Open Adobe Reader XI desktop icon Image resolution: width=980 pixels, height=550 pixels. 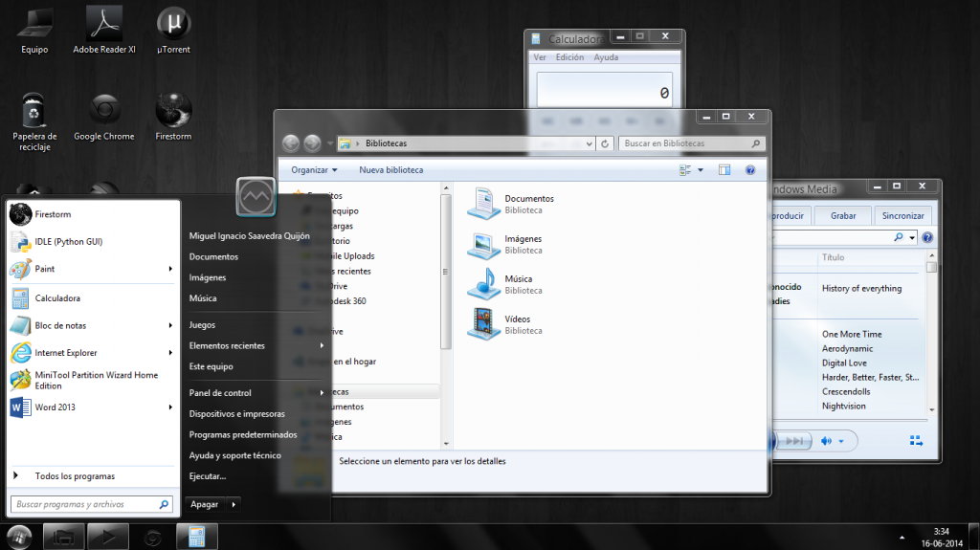coord(103,30)
